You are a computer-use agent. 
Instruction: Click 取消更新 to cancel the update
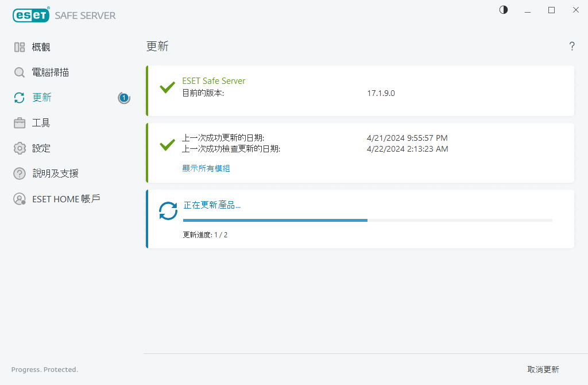coord(542,370)
